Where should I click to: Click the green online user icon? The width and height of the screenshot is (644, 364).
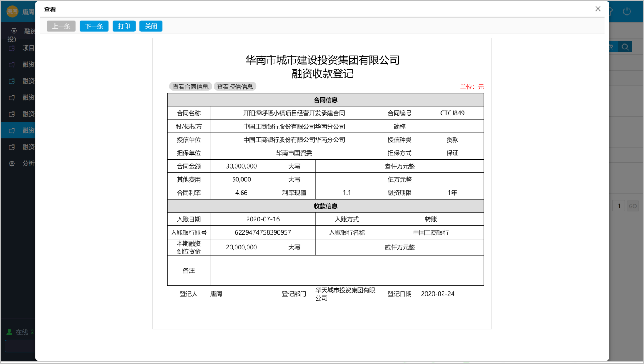9,332
